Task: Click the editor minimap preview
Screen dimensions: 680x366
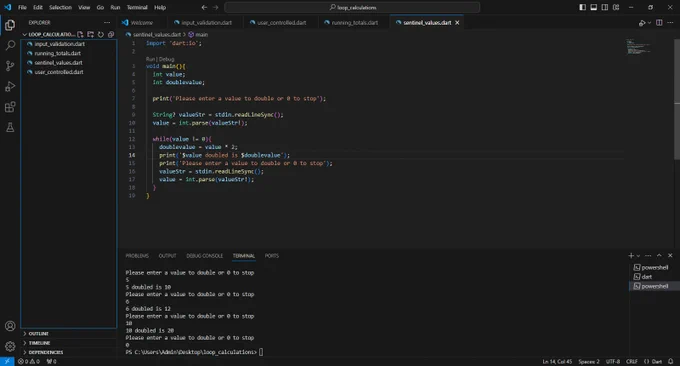Action: pos(639,46)
